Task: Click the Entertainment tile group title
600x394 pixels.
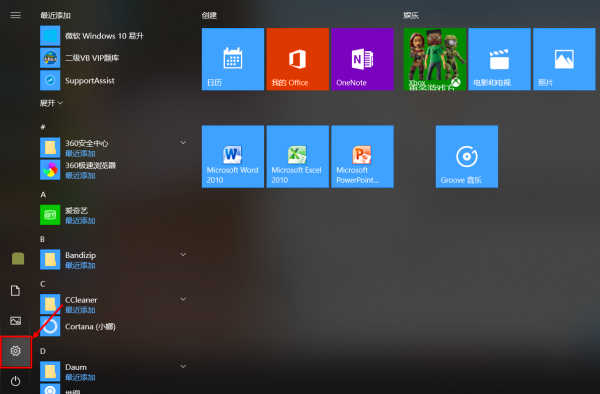Action: click(411, 15)
